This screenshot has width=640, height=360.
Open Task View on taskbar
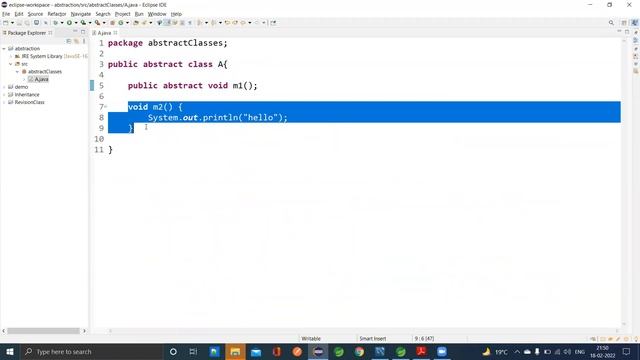coord(193,351)
